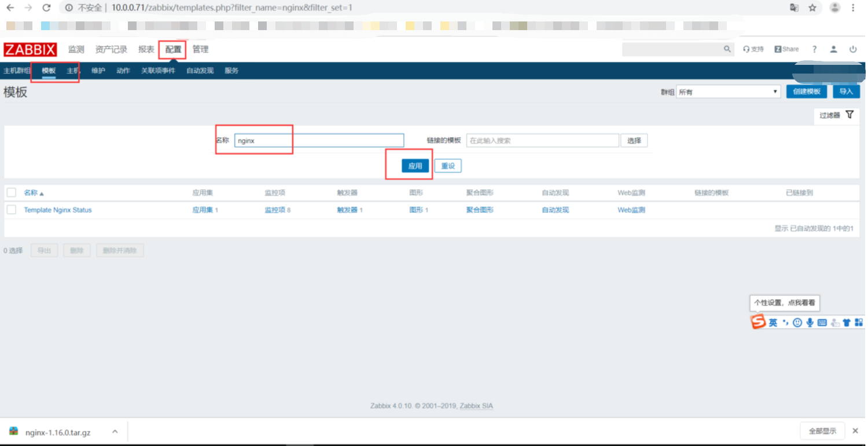Open the 支持 support link with headset icon
This screenshot has height=446, width=868.
[x=753, y=49]
